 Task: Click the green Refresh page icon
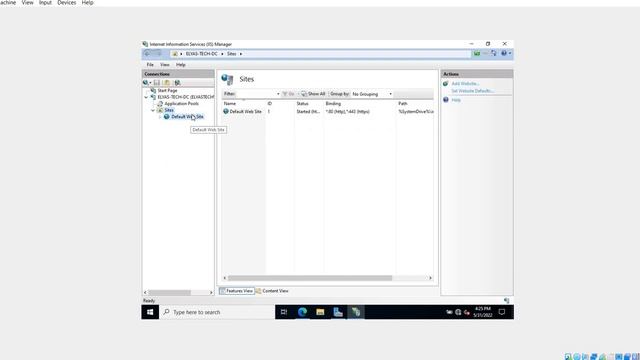point(477,53)
